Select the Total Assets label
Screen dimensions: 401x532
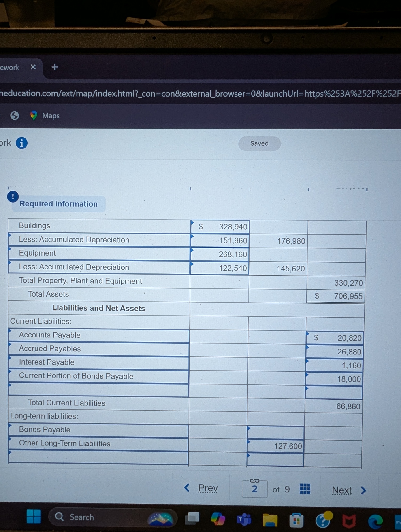pos(48,294)
